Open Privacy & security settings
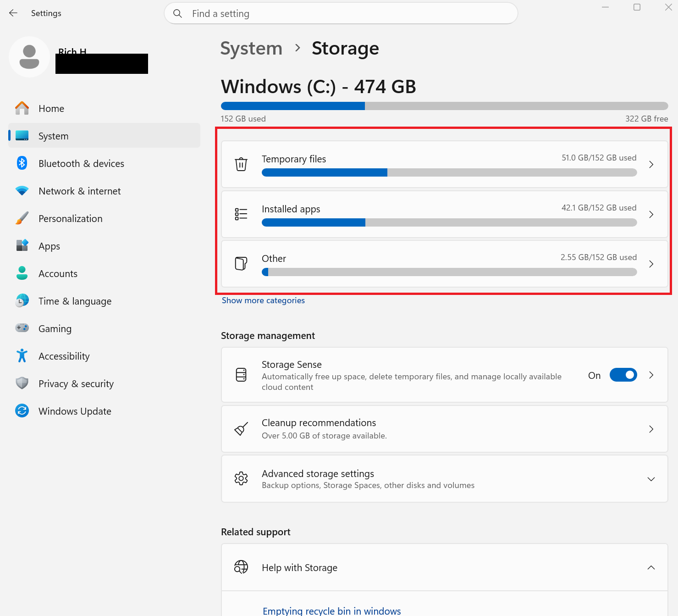Image resolution: width=678 pixels, height=616 pixels. click(x=104, y=383)
